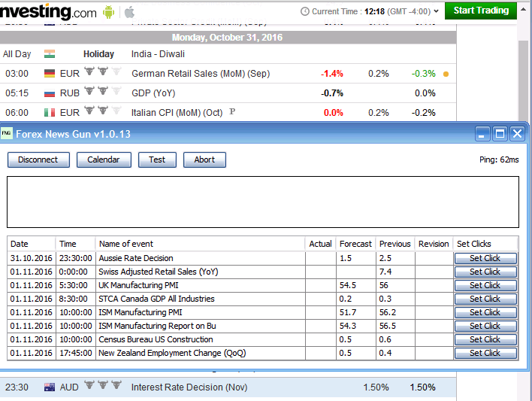Viewport: 532px width, 401px height.
Task: Set Click for UK Manufacturing PMI
Action: (x=485, y=285)
